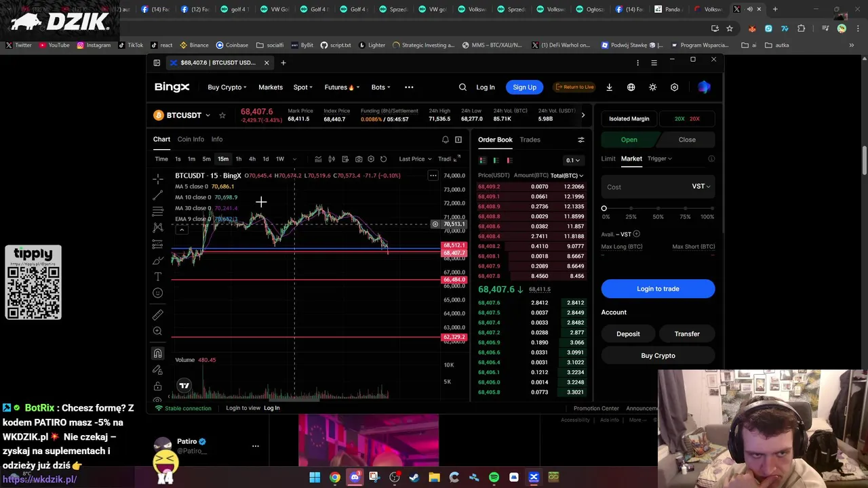Open the indicators icon in chart header

pos(318,159)
